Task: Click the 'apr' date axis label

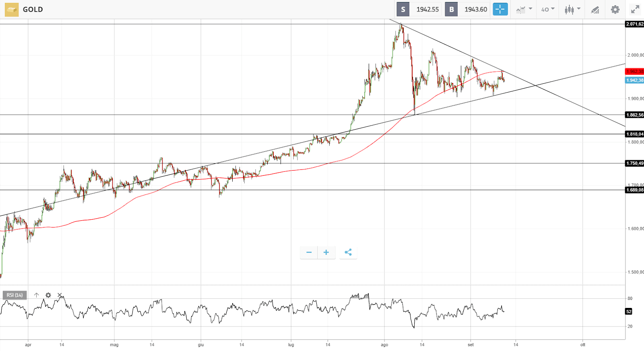Action: click(28, 345)
